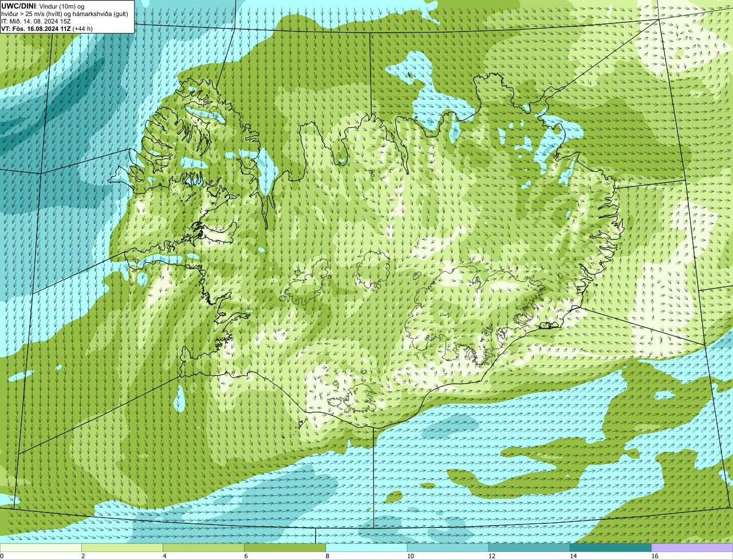Image resolution: width=733 pixels, height=560 pixels.
Task: Select the dark teal 14–16 m/s legend swatch
Action: pyautogui.click(x=611, y=548)
